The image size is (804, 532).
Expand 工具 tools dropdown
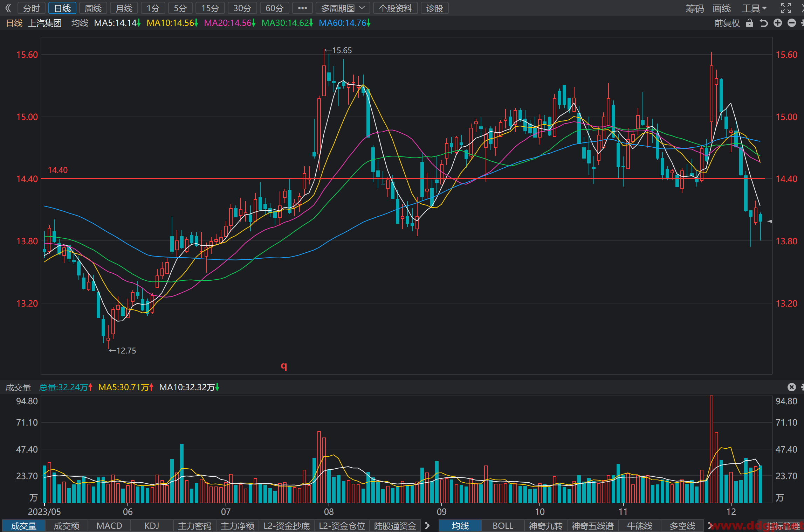(754, 8)
